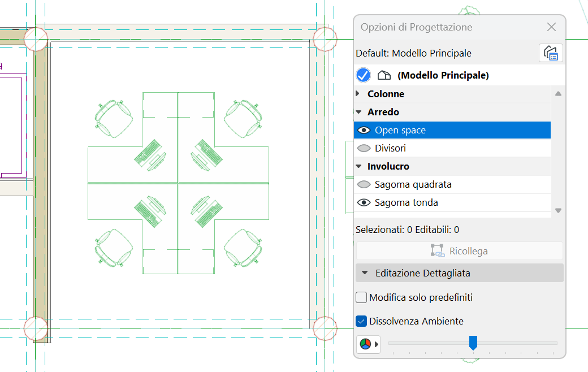Open the design options manager icon
The image size is (588, 372).
point(551,53)
